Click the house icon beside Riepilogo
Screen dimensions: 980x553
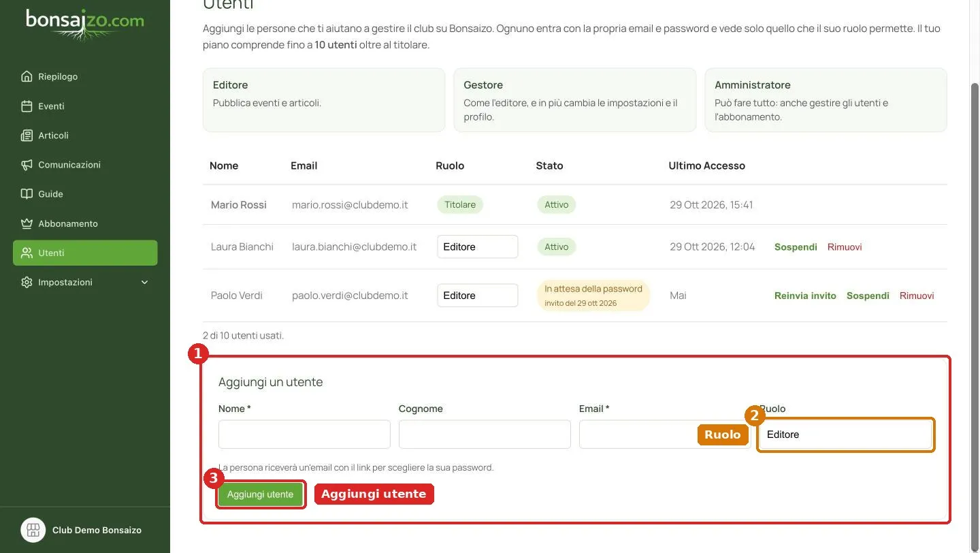[x=27, y=76]
